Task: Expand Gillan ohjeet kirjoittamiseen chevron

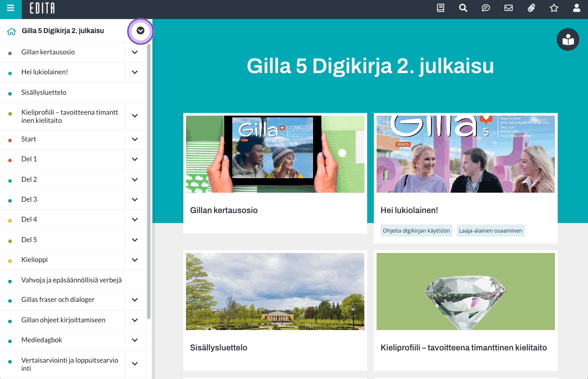Action: tap(135, 320)
